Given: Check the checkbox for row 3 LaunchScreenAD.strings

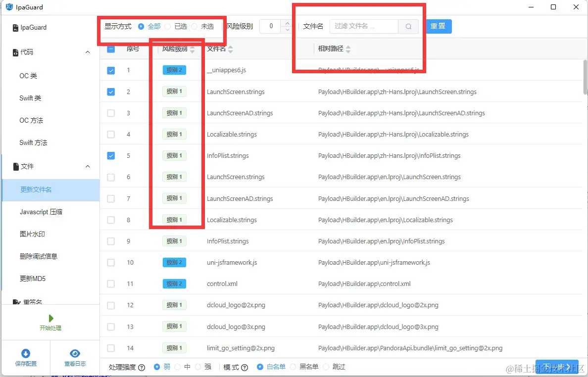Looking at the screenshot, I should pyautogui.click(x=110, y=112).
